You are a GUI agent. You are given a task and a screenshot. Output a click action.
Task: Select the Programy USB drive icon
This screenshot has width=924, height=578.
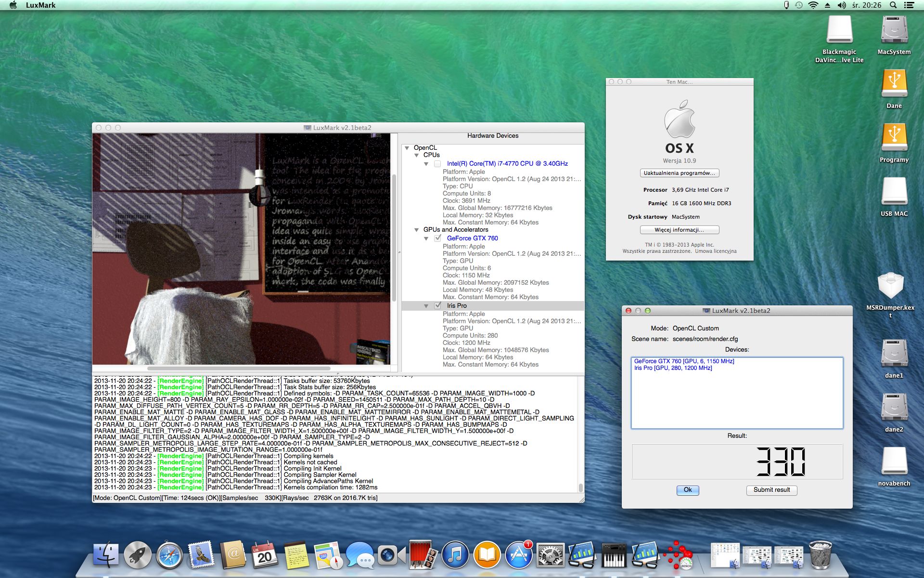[894, 143]
